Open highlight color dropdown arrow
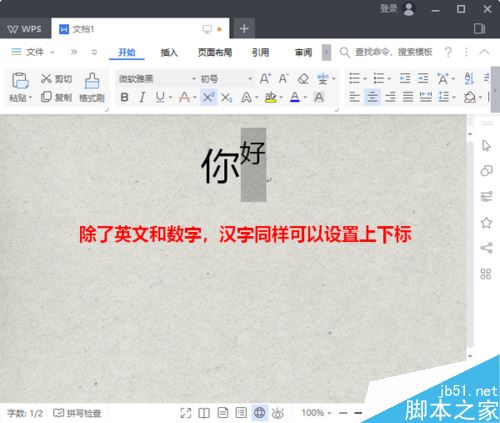Viewport: 500px width, 423px height. [x=281, y=98]
